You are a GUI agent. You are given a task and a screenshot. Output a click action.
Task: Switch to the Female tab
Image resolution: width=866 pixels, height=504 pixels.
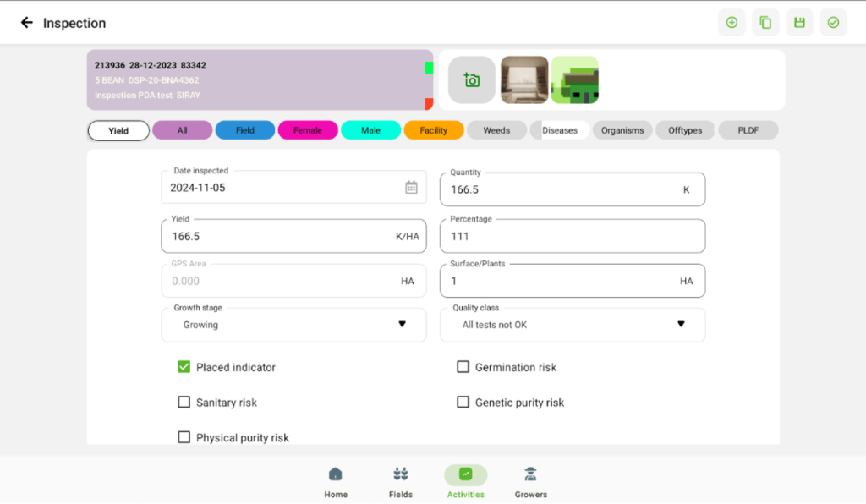point(308,131)
